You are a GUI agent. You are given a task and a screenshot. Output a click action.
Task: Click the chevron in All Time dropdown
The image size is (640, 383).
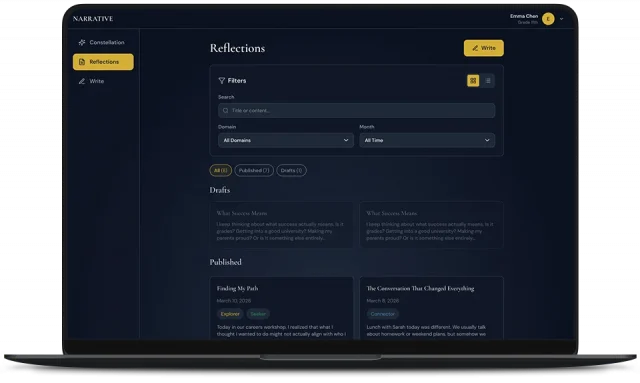(x=487, y=140)
